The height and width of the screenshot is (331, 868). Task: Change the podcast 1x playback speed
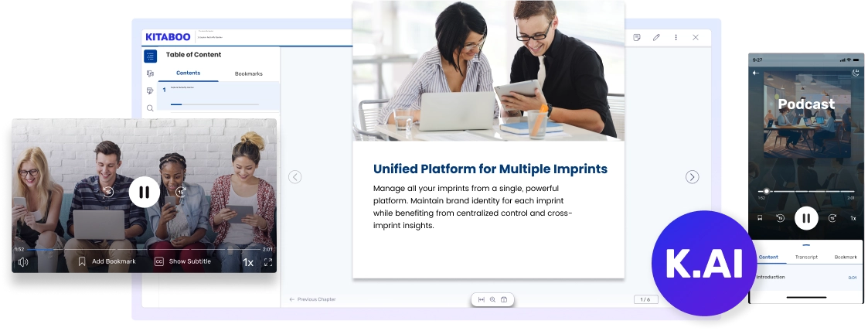[x=853, y=218]
